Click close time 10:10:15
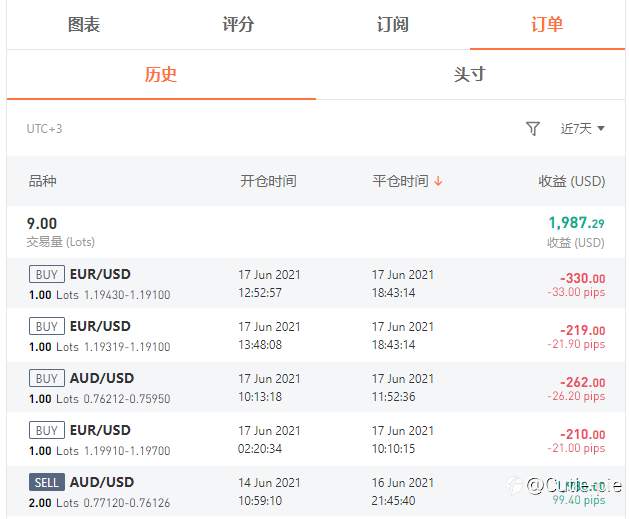Viewport: 629px width, 519px height. tap(394, 449)
